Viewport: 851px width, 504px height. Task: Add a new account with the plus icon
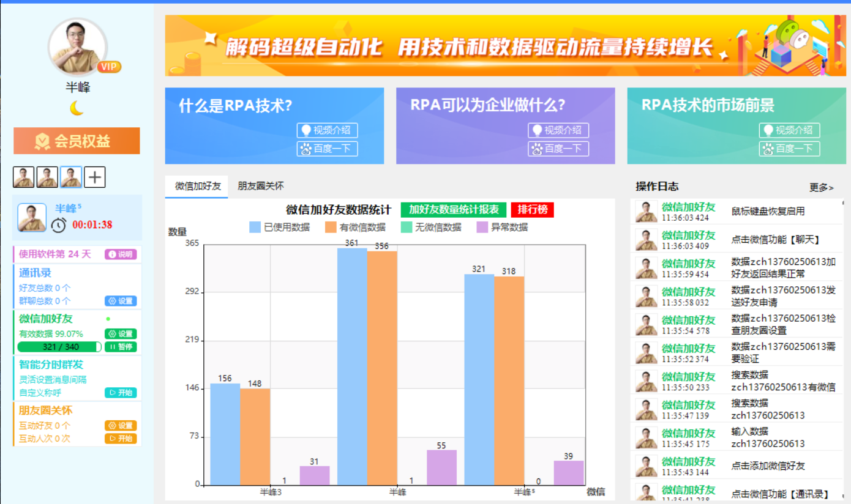(x=94, y=177)
